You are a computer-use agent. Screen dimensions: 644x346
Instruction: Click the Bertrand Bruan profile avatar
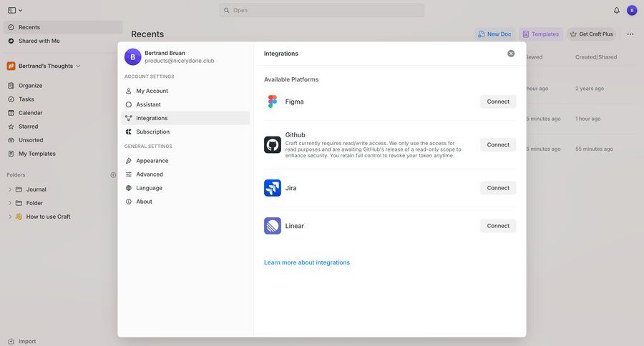[x=132, y=57]
